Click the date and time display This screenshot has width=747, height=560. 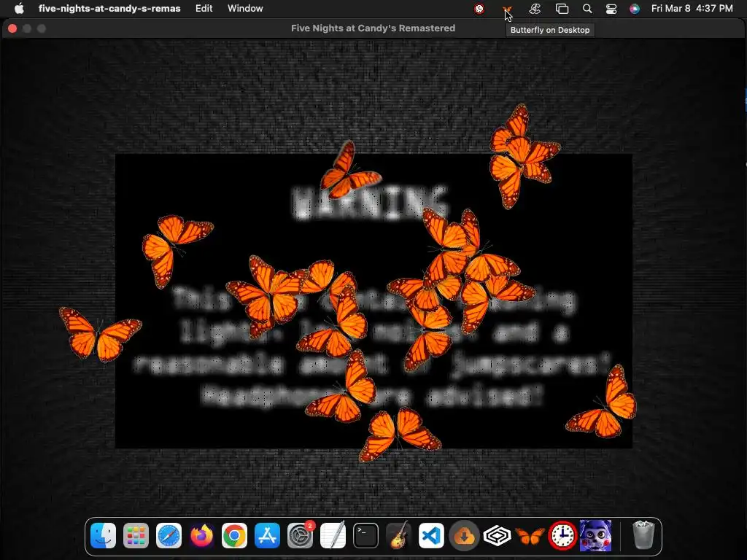point(692,9)
